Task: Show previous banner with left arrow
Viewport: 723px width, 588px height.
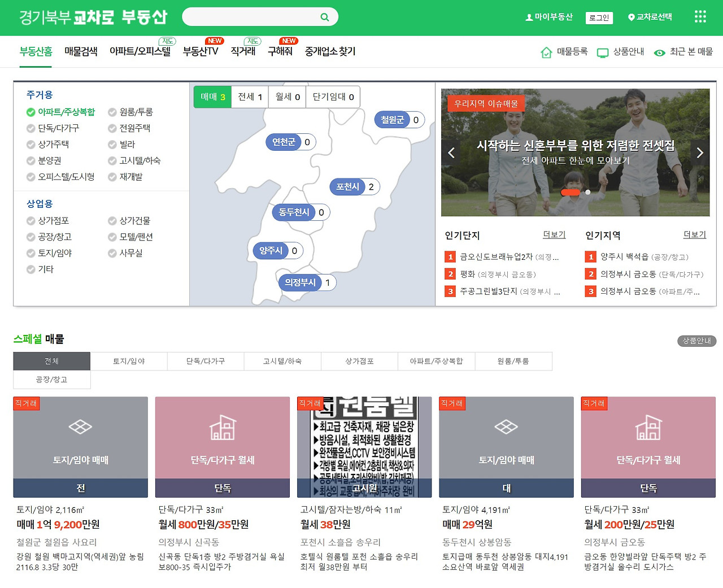Action: pyautogui.click(x=451, y=153)
